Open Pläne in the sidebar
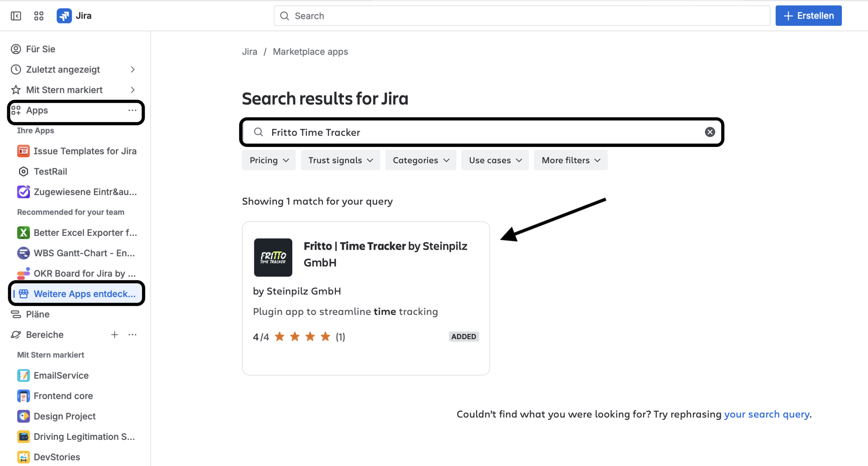This screenshot has height=466, width=868. [38, 314]
